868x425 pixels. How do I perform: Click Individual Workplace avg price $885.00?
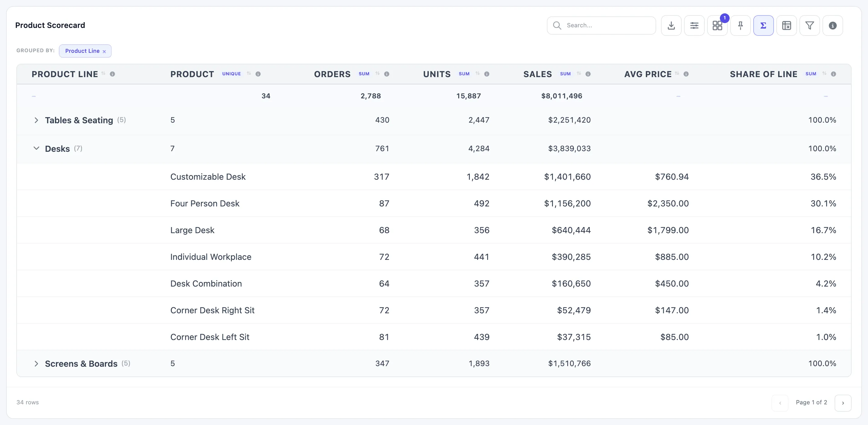(672, 257)
